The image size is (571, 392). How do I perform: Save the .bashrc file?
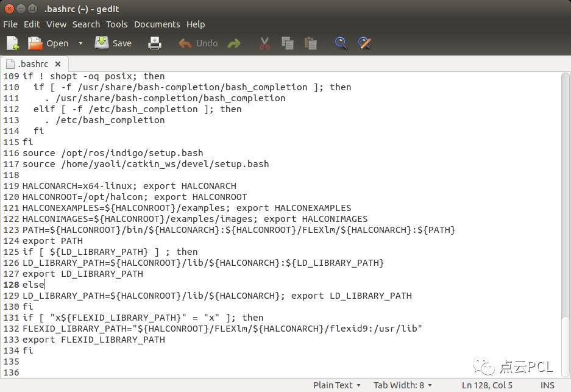pyautogui.click(x=113, y=43)
